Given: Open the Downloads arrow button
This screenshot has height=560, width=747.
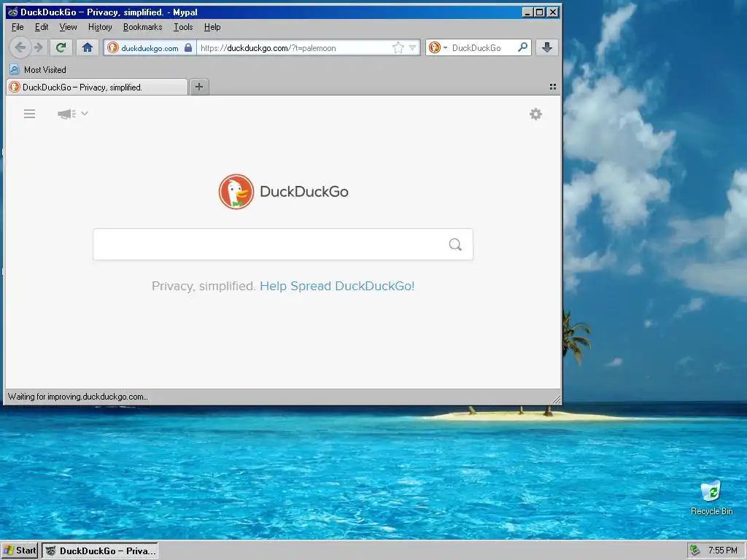Looking at the screenshot, I should 547,47.
